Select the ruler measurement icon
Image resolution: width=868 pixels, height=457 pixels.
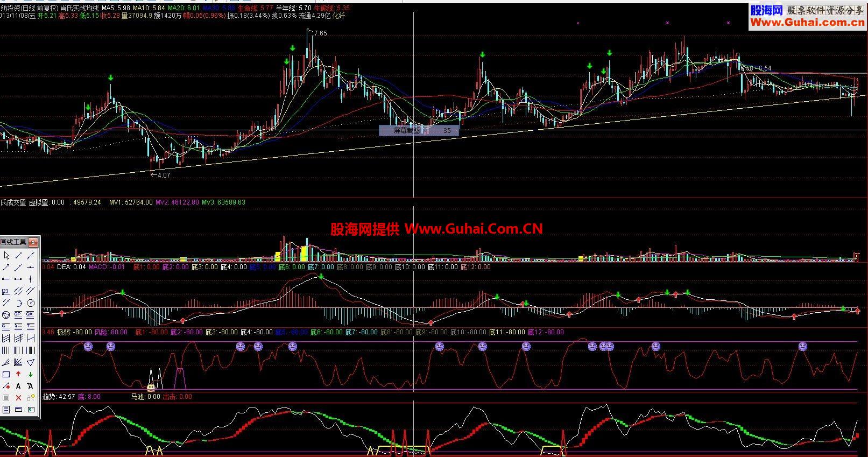pyautogui.click(x=18, y=409)
